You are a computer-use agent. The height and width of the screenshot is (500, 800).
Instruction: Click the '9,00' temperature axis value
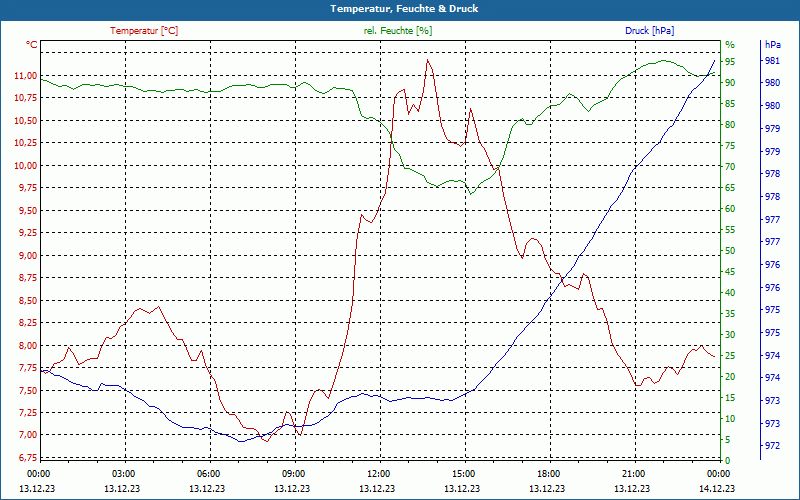pos(28,256)
